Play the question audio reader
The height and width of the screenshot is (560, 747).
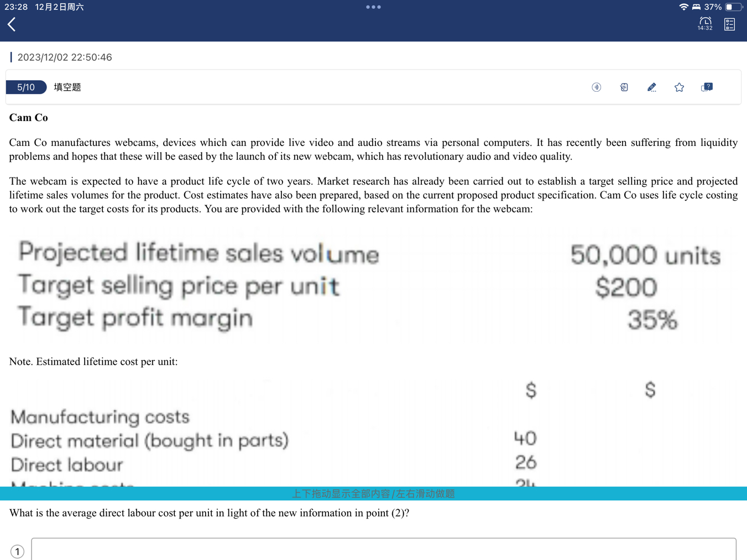(596, 87)
